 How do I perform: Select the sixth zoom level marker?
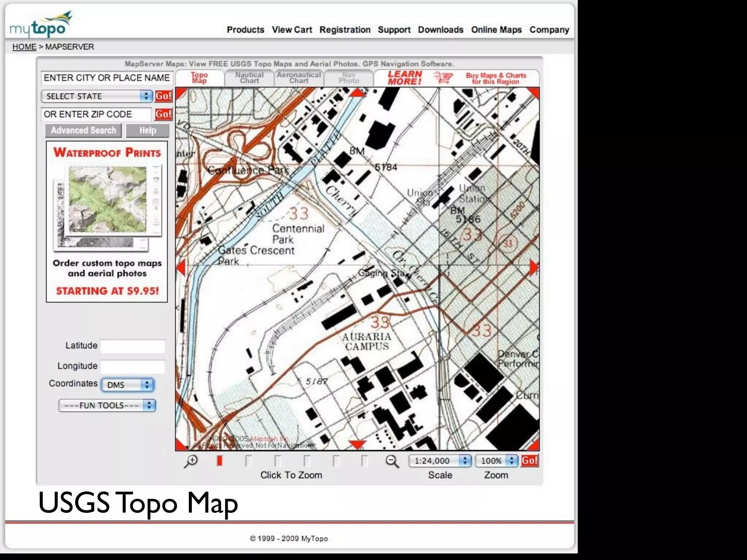coord(364,461)
